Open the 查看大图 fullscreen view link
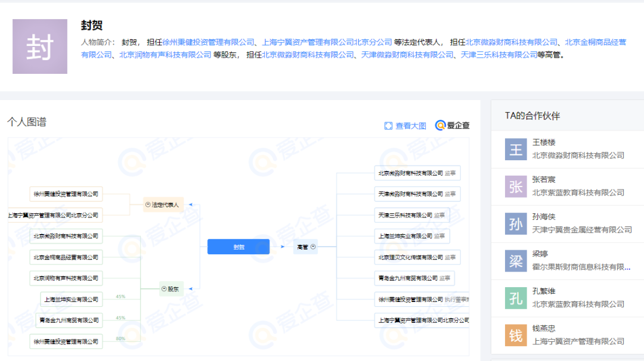The width and height of the screenshot is (644, 361). [410, 126]
